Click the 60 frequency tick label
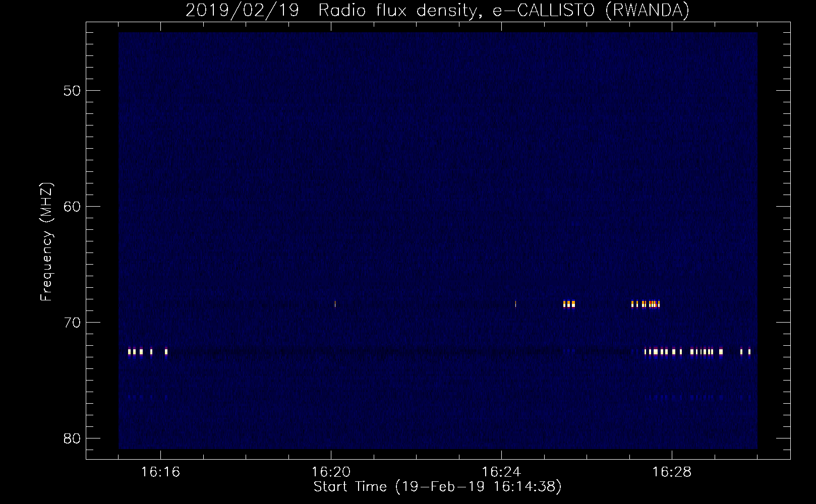 point(72,207)
